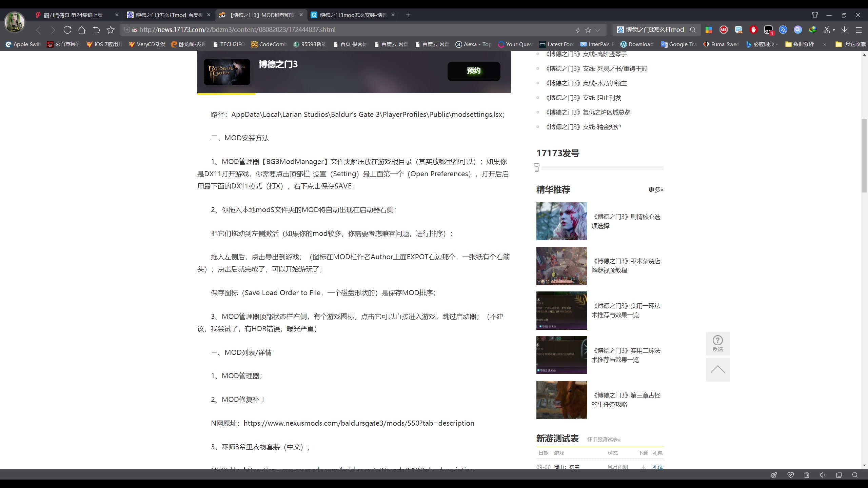Image resolution: width=868 pixels, height=488 pixels.
Task: Open the extension showing badge number 1
Action: (768, 30)
